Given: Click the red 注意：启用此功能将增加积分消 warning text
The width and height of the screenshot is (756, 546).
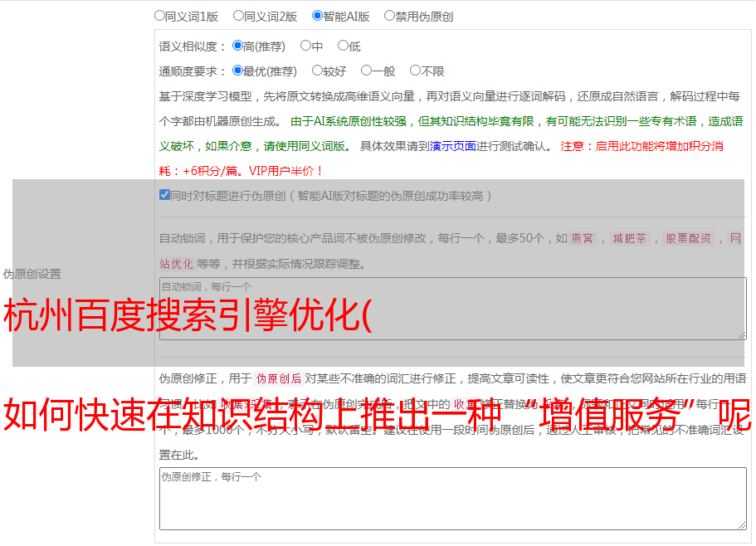Looking at the screenshot, I should [x=641, y=146].
